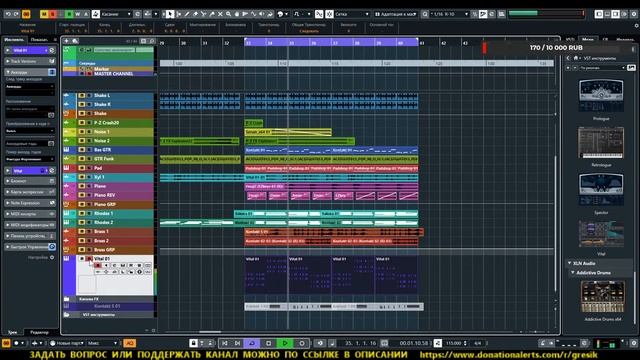Click the record-enable button on Vital 01 track

[x=98, y=265]
